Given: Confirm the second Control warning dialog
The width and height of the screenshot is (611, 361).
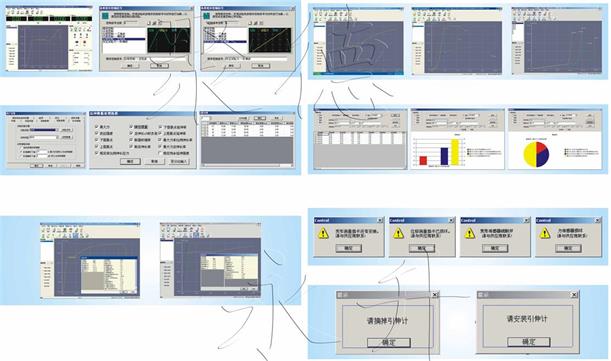Looking at the screenshot, I should click(422, 248).
